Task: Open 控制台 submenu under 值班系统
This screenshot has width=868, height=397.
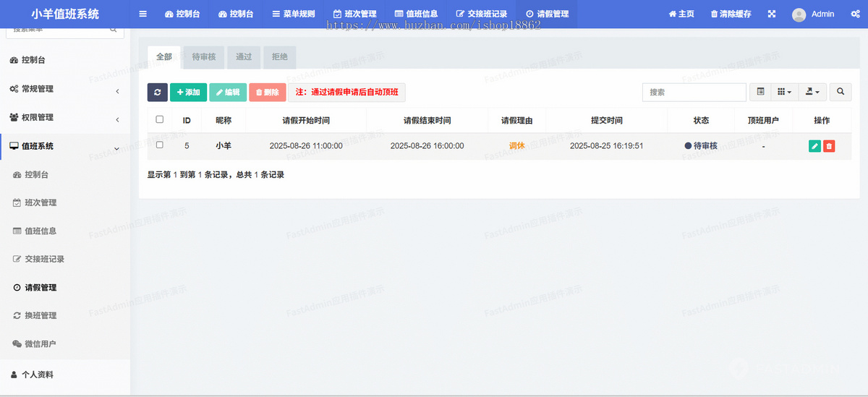Action: coord(65,174)
